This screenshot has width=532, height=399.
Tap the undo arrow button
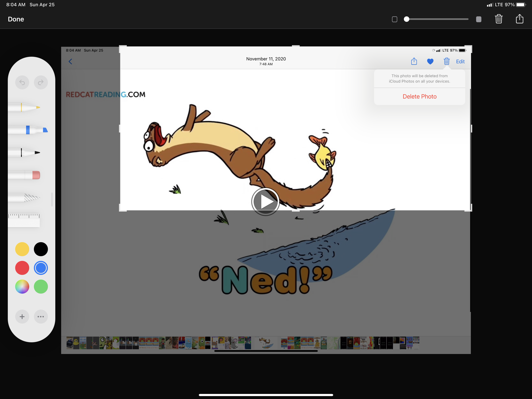(x=22, y=83)
